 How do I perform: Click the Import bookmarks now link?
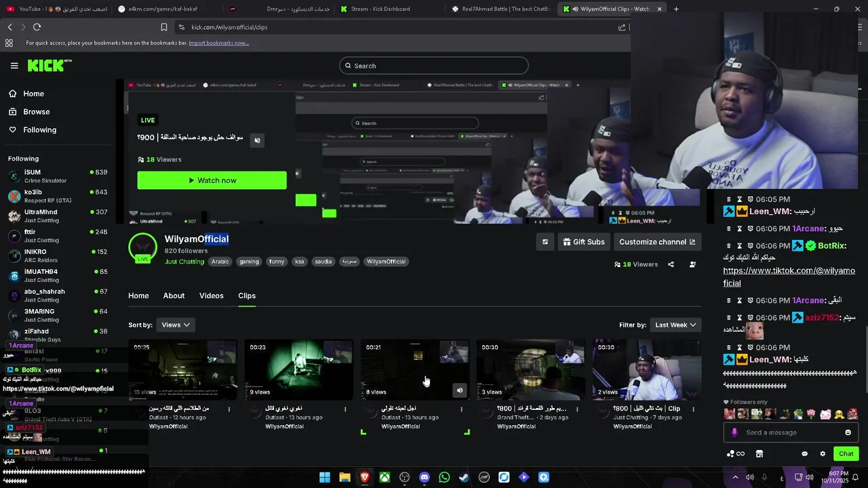click(x=218, y=43)
